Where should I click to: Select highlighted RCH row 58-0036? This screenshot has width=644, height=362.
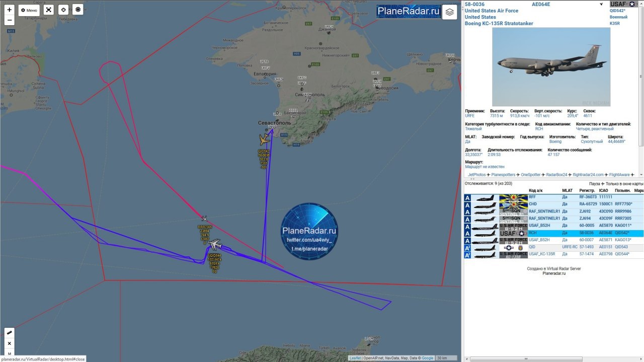coord(553,234)
